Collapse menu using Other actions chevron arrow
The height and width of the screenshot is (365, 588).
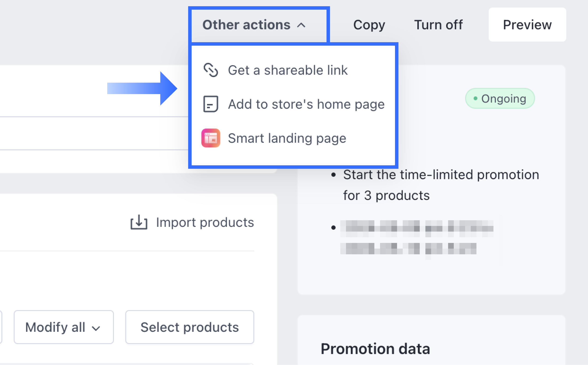pos(301,25)
